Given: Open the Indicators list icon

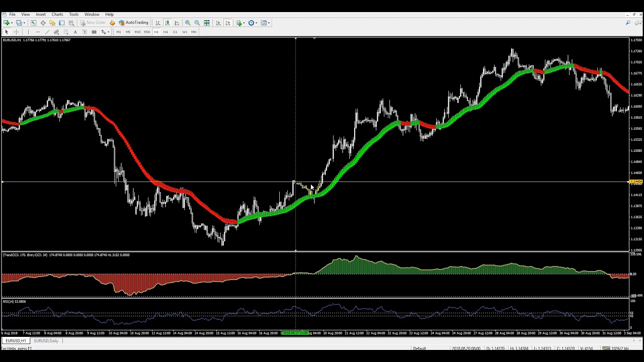Looking at the screenshot, I should pyautogui.click(x=239, y=23).
